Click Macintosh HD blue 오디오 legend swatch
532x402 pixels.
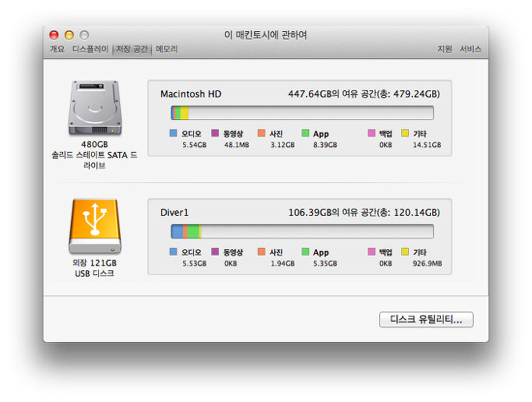tap(173, 133)
